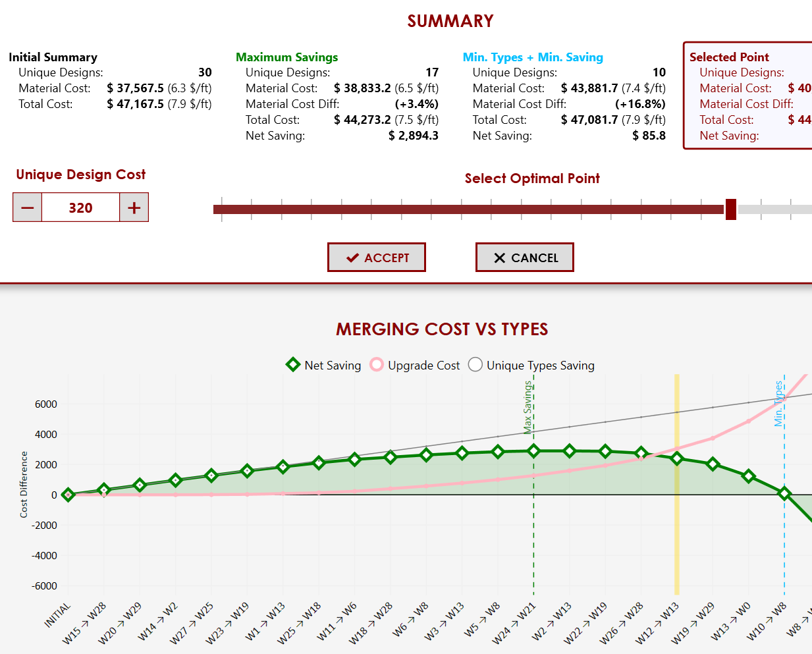Image resolution: width=812 pixels, height=654 pixels.
Task: Click Min. Types material cost diff (+16.8%)
Action: pyautogui.click(x=640, y=104)
